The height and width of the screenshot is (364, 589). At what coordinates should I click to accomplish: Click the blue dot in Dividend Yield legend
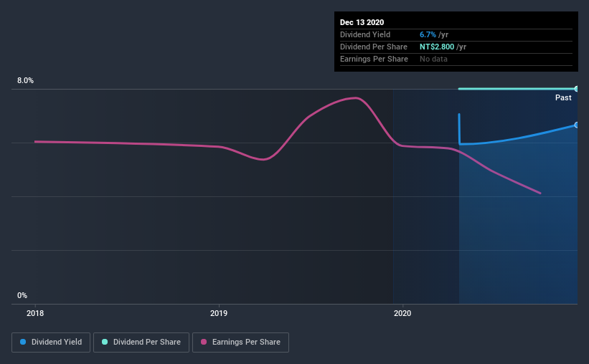pos(24,343)
